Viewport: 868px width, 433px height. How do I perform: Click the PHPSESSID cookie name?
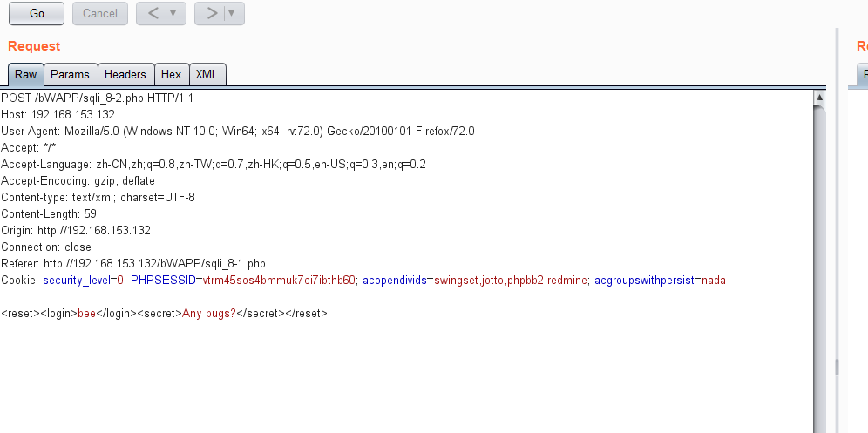(x=163, y=281)
